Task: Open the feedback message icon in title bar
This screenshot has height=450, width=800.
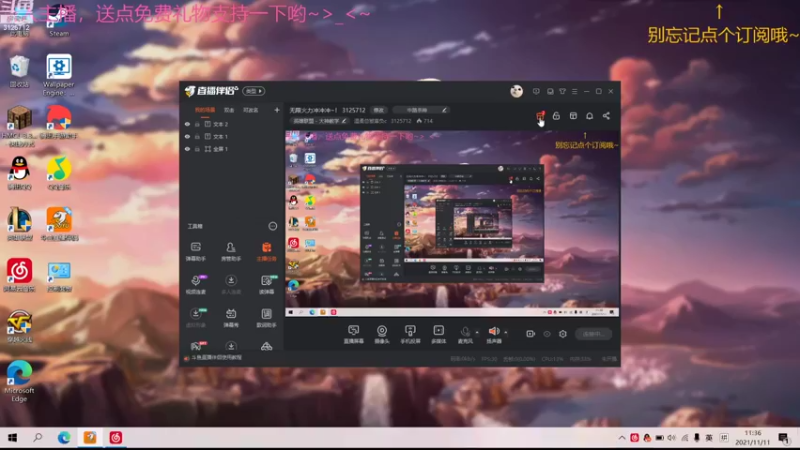Action: point(536,91)
